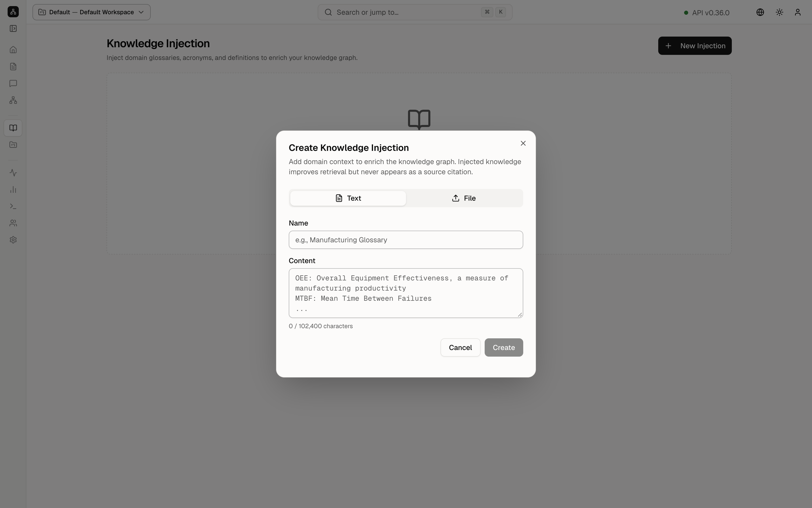Open the Settings gear icon
Image resolution: width=812 pixels, height=508 pixels.
click(13, 240)
